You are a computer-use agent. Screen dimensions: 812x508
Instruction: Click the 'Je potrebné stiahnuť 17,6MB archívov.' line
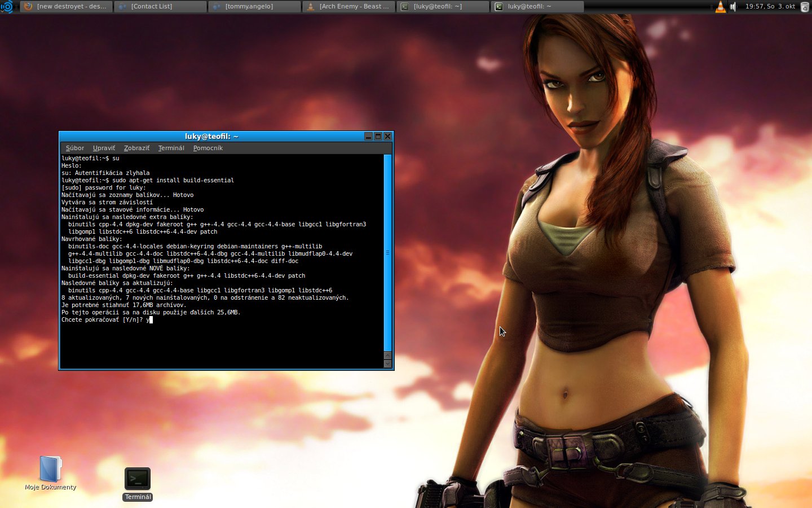(x=123, y=305)
